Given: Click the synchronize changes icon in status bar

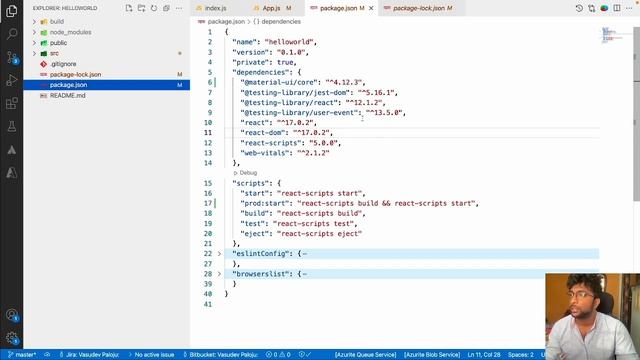Looking at the screenshot, I should [47, 355].
